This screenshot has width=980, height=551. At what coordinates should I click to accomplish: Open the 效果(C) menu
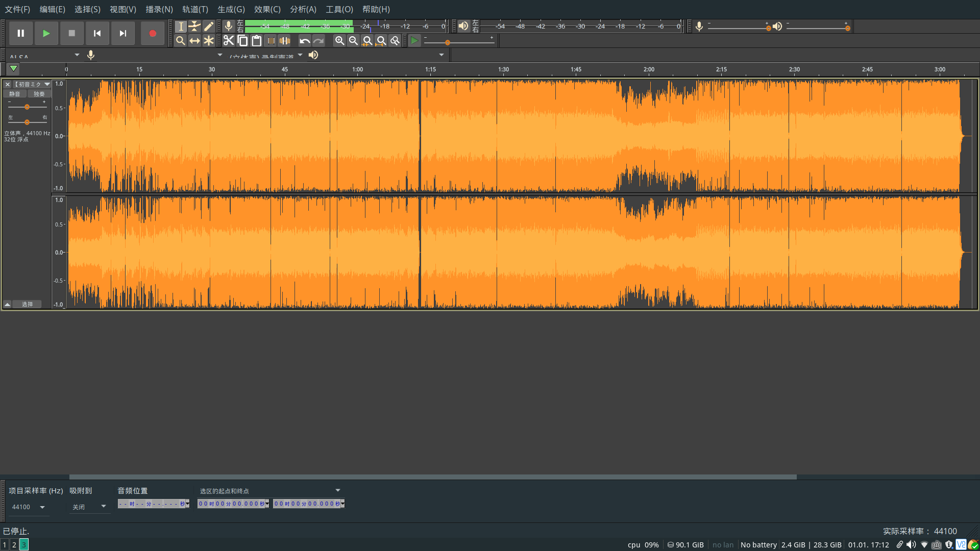point(267,9)
